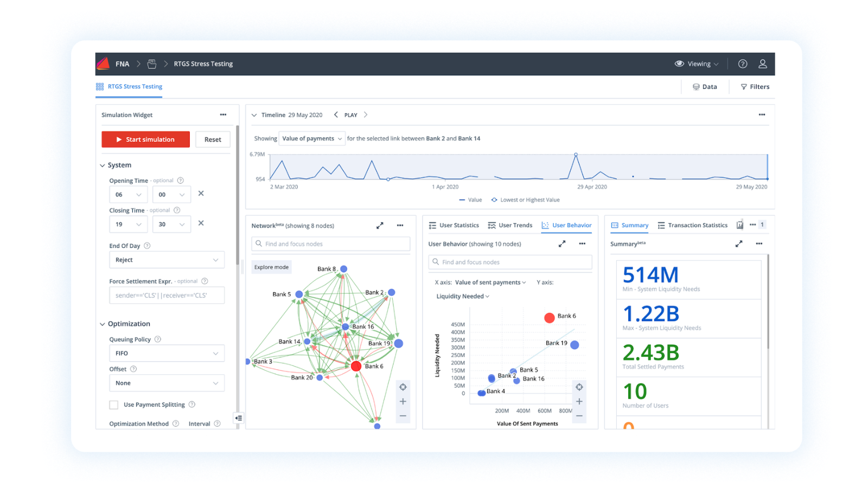Click the Summary panel vertical scrollbar
868x488 pixels.
click(x=768, y=302)
